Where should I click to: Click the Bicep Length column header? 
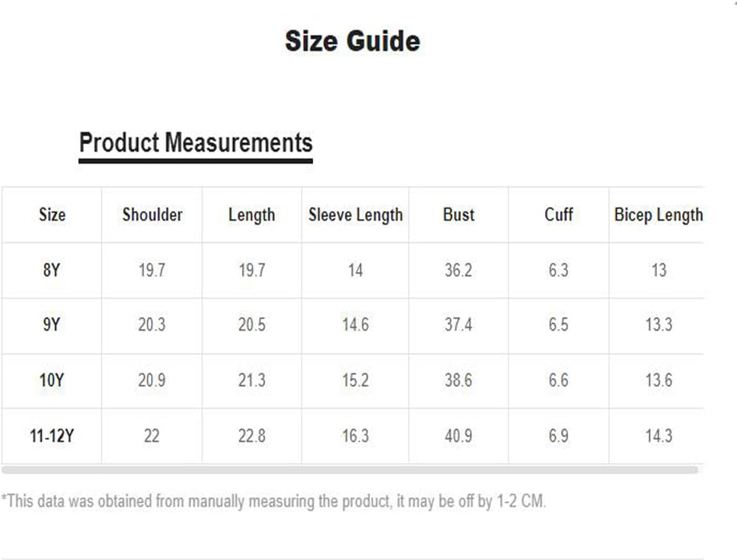pos(658,215)
